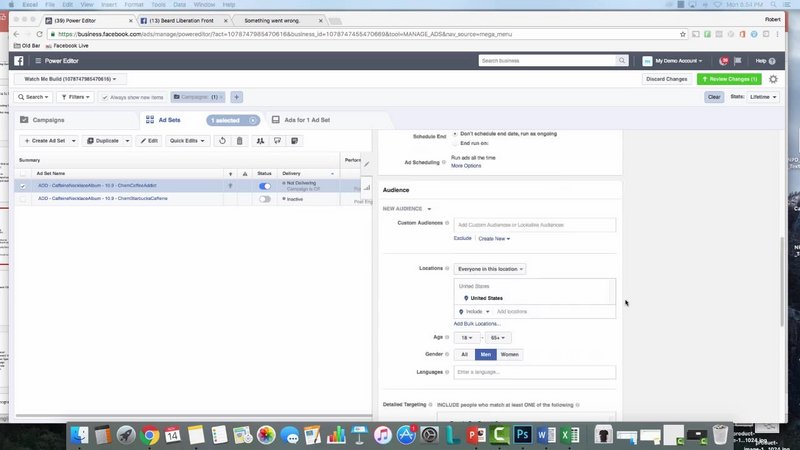
Task: Open Microsoft Word from the Dock
Action: [546, 435]
